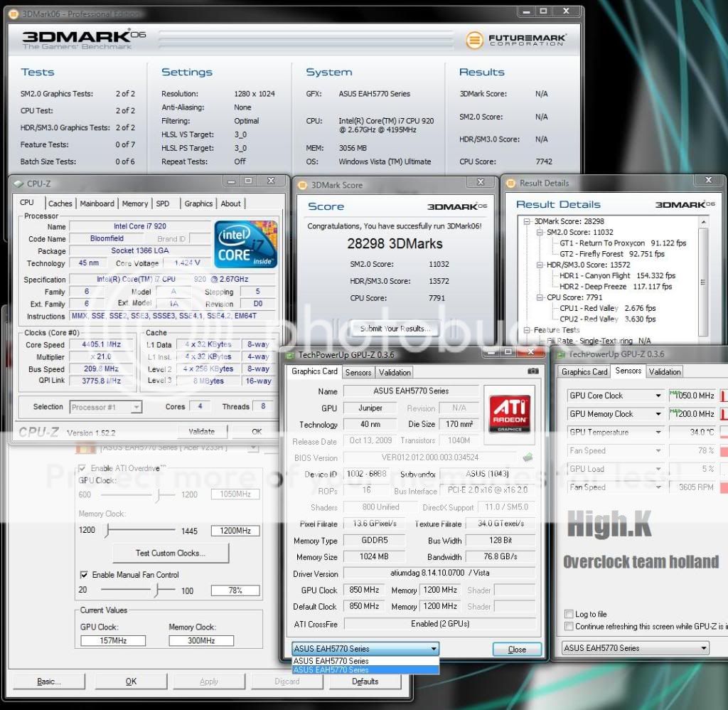Viewport: 728px width, 710px height.
Task: Click OK in the CPU-Z window
Action: [x=257, y=432]
